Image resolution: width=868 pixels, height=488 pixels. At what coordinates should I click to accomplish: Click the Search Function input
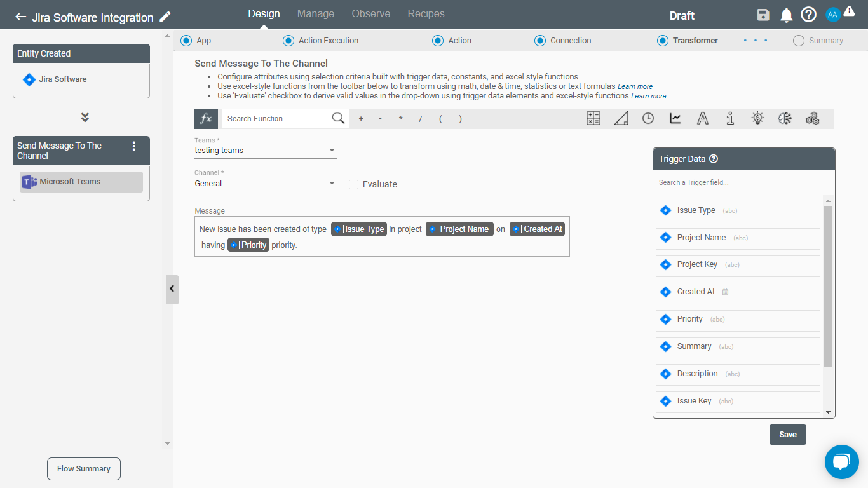[276, 119]
